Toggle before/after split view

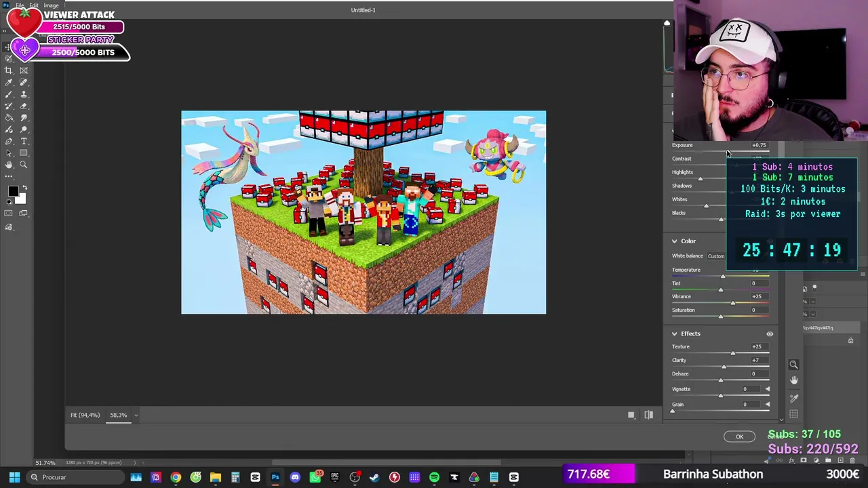(648, 415)
